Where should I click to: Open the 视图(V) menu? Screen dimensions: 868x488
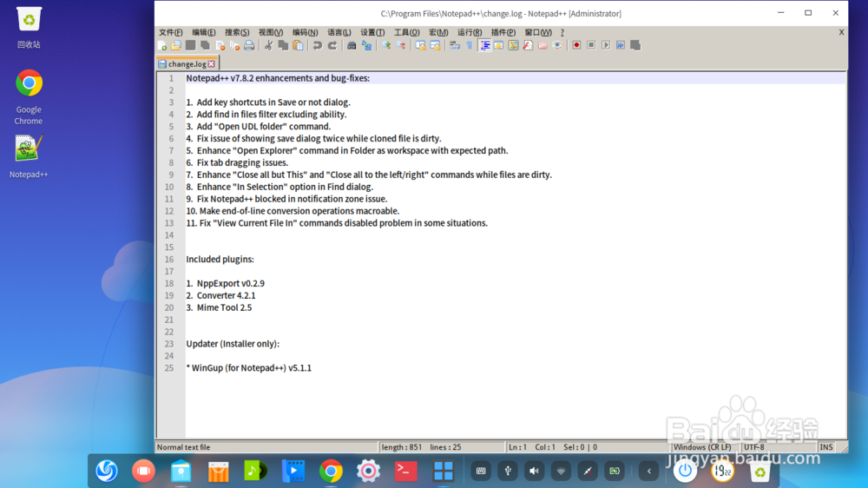(x=271, y=32)
